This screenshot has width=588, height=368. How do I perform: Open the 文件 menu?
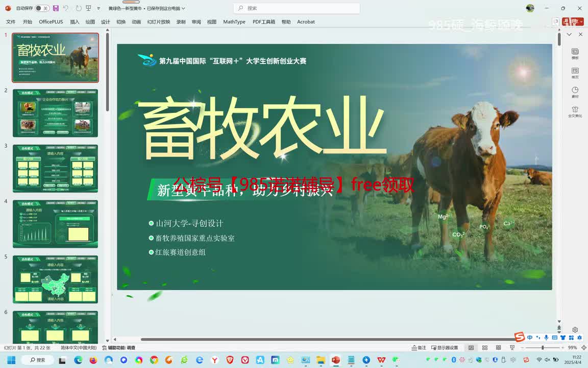coord(11,22)
